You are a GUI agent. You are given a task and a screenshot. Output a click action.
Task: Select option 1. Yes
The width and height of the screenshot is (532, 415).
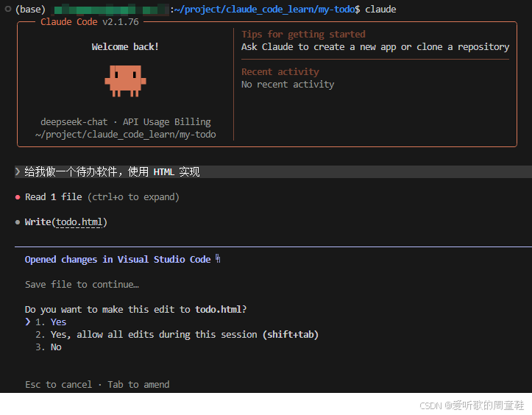(51, 322)
